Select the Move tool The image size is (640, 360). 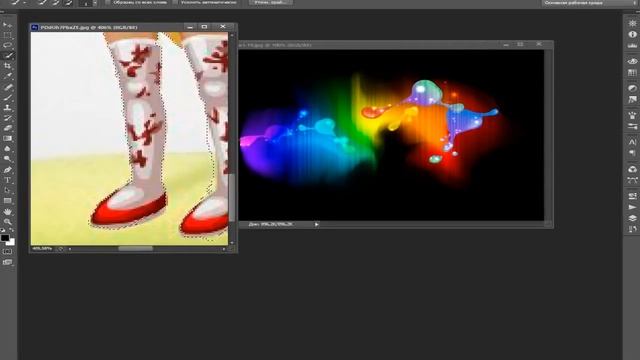(7, 25)
